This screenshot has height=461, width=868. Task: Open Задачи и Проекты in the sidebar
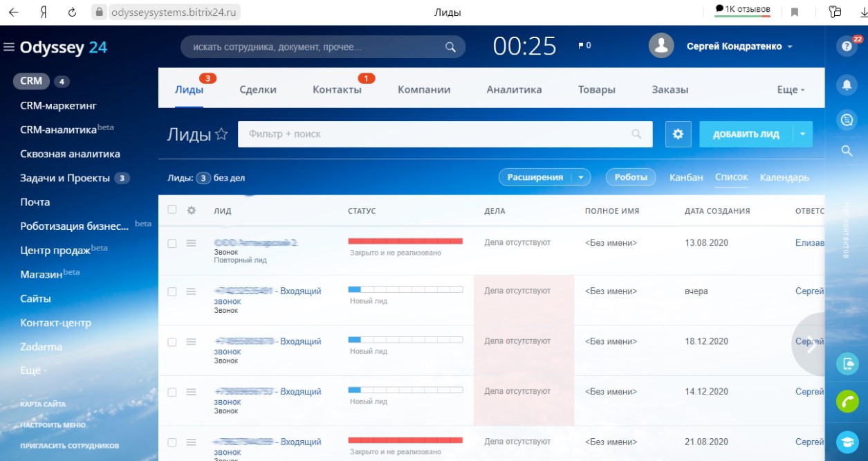click(x=65, y=178)
